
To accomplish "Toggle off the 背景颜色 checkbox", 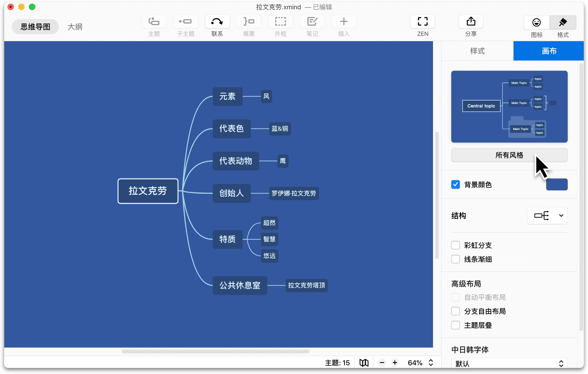I will pos(455,184).
